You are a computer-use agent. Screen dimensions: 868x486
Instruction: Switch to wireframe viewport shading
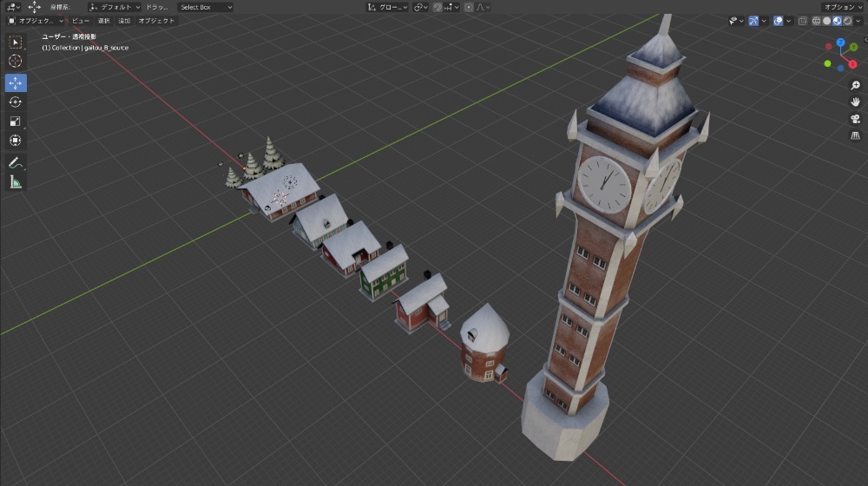pyautogui.click(x=816, y=21)
